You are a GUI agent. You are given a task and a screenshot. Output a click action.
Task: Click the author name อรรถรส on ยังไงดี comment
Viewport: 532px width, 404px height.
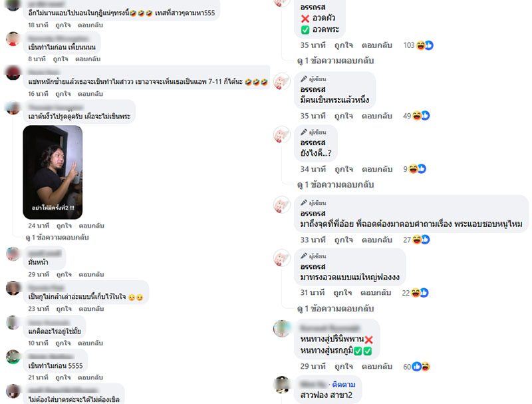[313, 142]
